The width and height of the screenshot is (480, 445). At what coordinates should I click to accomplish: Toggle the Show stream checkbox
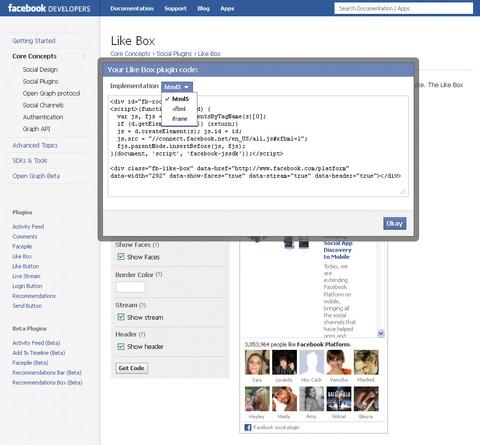tap(121, 317)
